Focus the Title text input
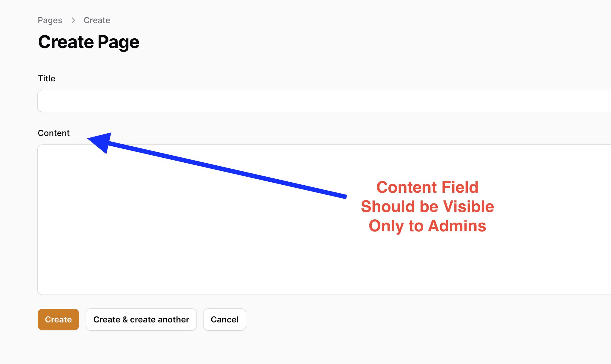 [x=324, y=101]
